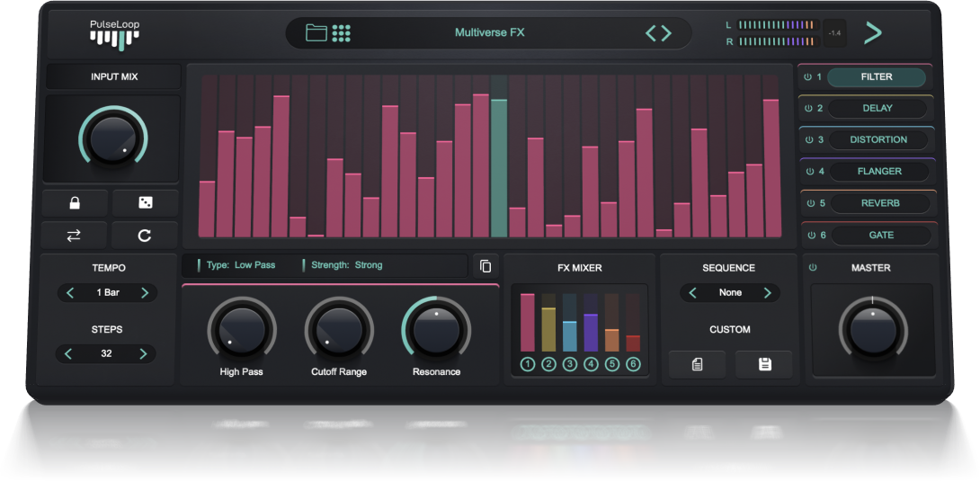Click the preset grid view icon
The height and width of the screenshot is (481, 980).
pos(342,33)
